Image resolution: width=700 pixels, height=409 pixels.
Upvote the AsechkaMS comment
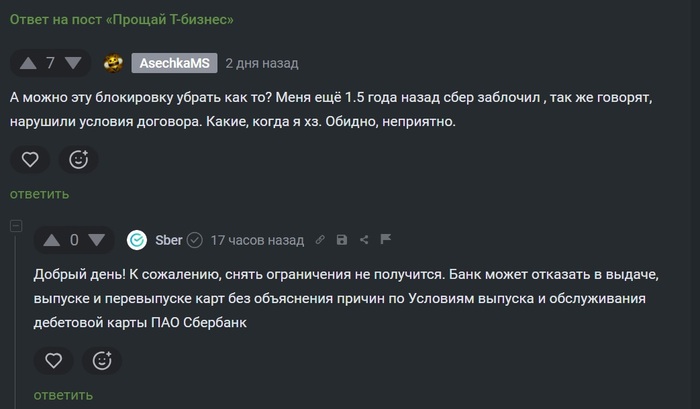[26, 63]
